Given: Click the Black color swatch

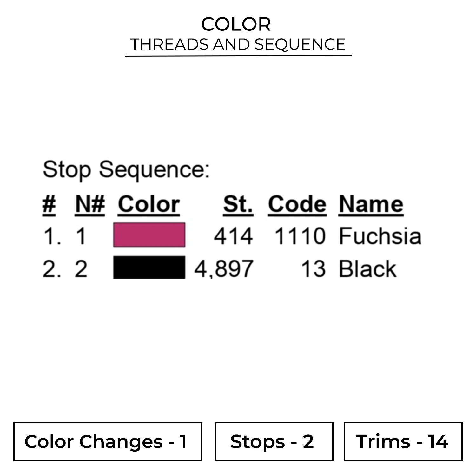Looking at the screenshot, I should coord(149,268).
